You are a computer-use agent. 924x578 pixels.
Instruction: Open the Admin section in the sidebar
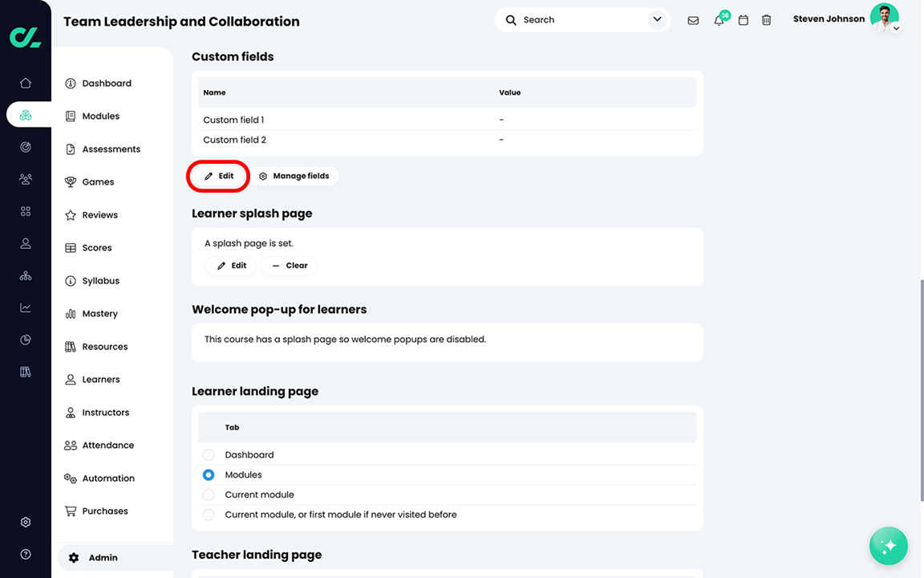click(102, 557)
